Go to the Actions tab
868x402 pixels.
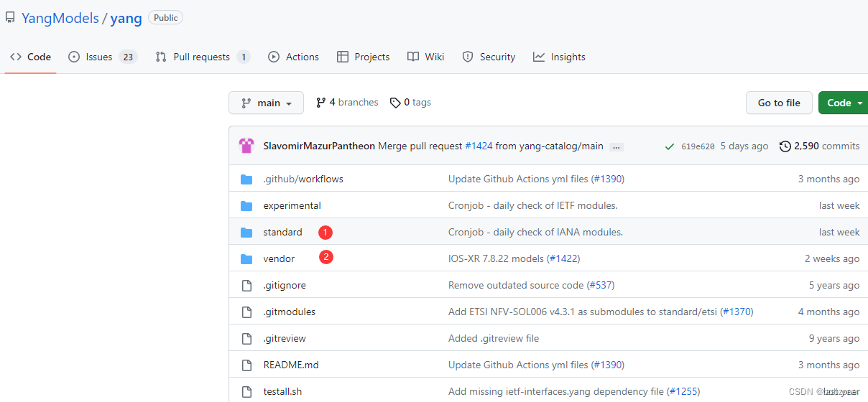coord(293,57)
